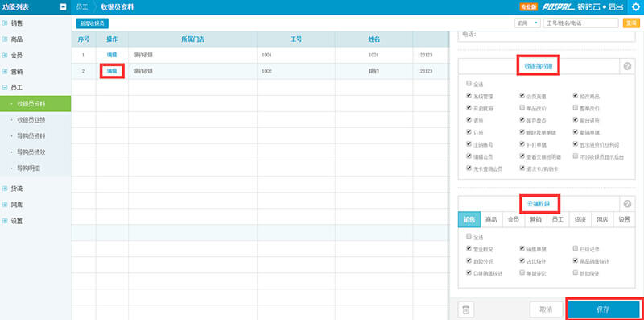Click the orange 专业版 badge

pyautogui.click(x=529, y=7)
